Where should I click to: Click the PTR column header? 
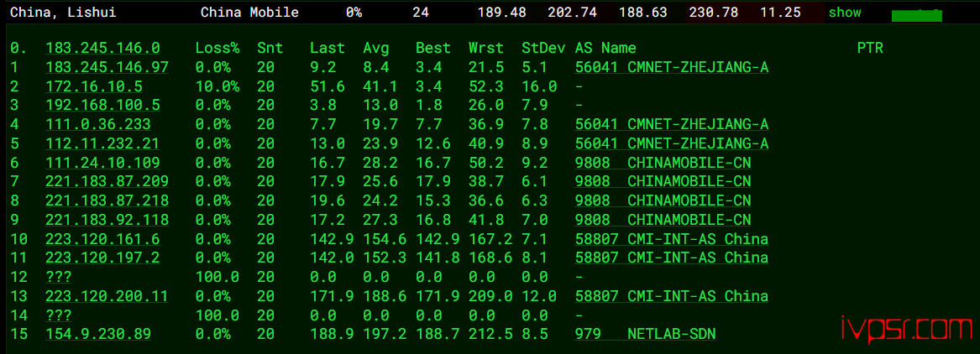(x=870, y=48)
